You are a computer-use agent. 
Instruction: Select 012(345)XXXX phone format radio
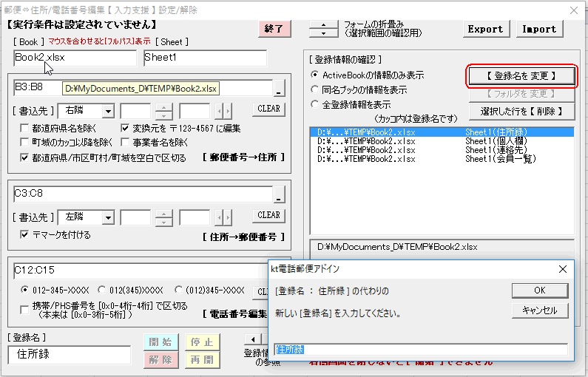point(101,290)
